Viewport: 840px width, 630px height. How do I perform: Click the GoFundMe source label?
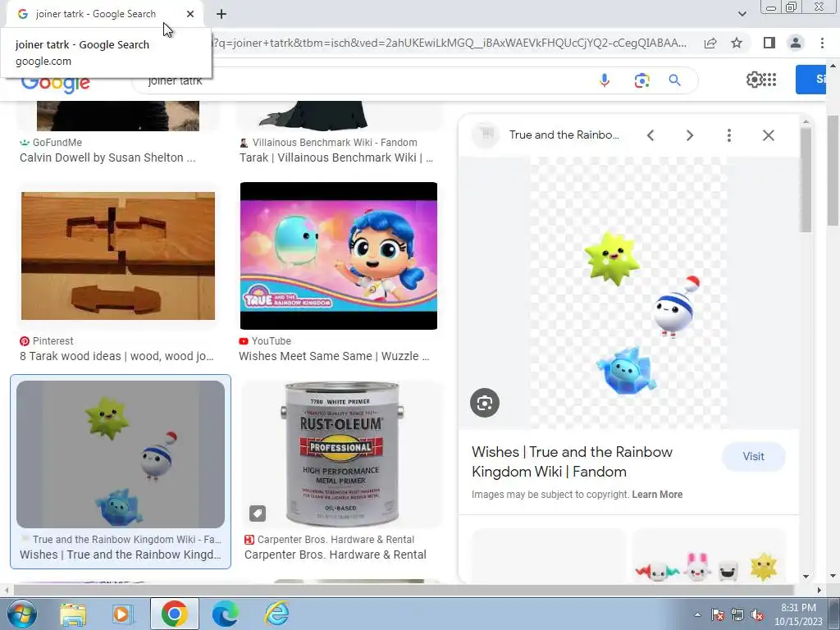(x=57, y=143)
